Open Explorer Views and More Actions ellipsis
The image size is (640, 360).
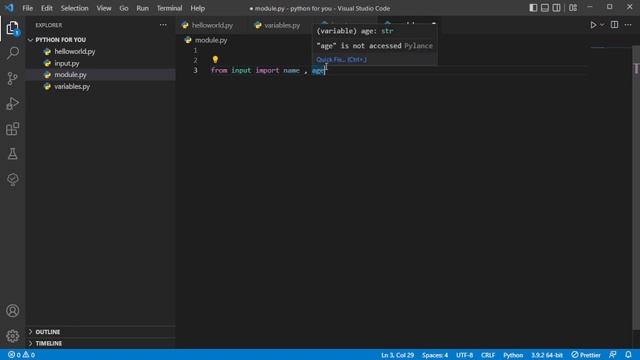tap(163, 25)
